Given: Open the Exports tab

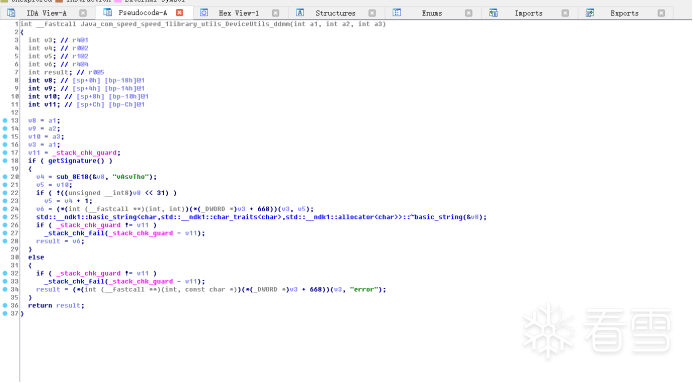Looking at the screenshot, I should (x=624, y=13).
